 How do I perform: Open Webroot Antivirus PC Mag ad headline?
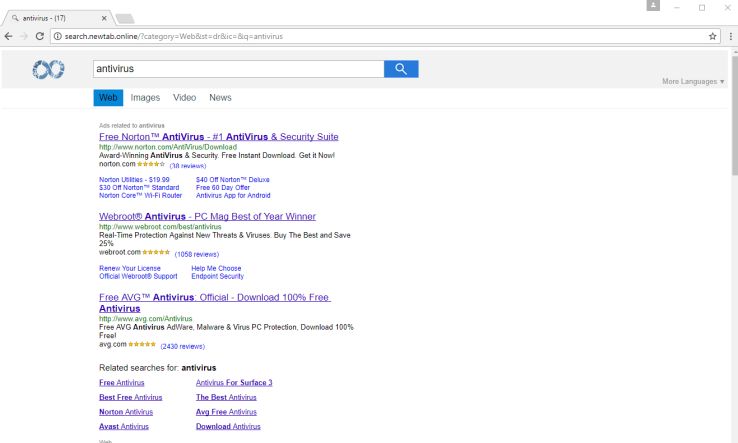207,217
